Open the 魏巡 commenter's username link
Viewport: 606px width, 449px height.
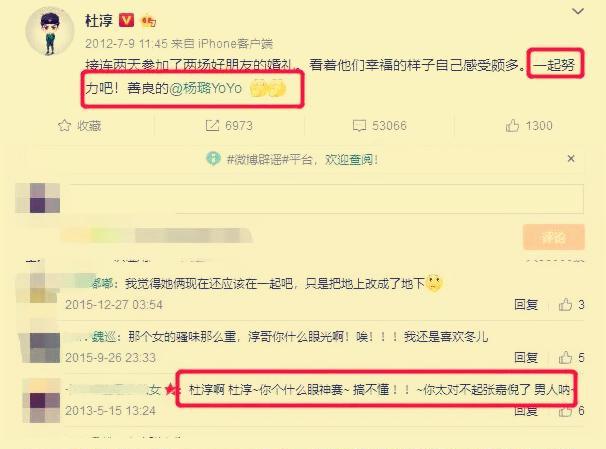pos(104,337)
